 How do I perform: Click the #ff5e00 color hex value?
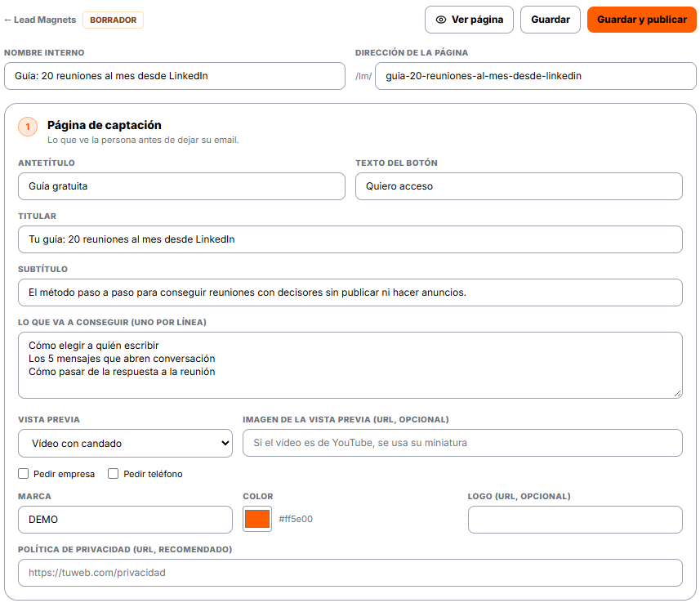(x=296, y=519)
